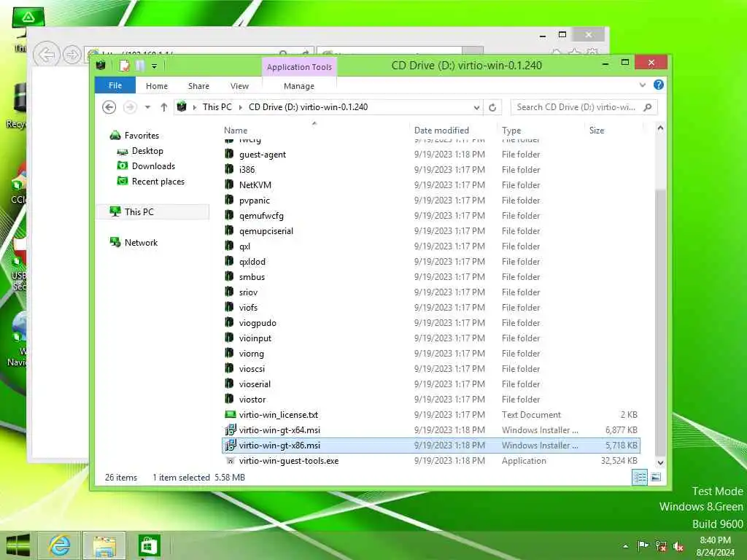Open the File menu tab

[x=115, y=85]
